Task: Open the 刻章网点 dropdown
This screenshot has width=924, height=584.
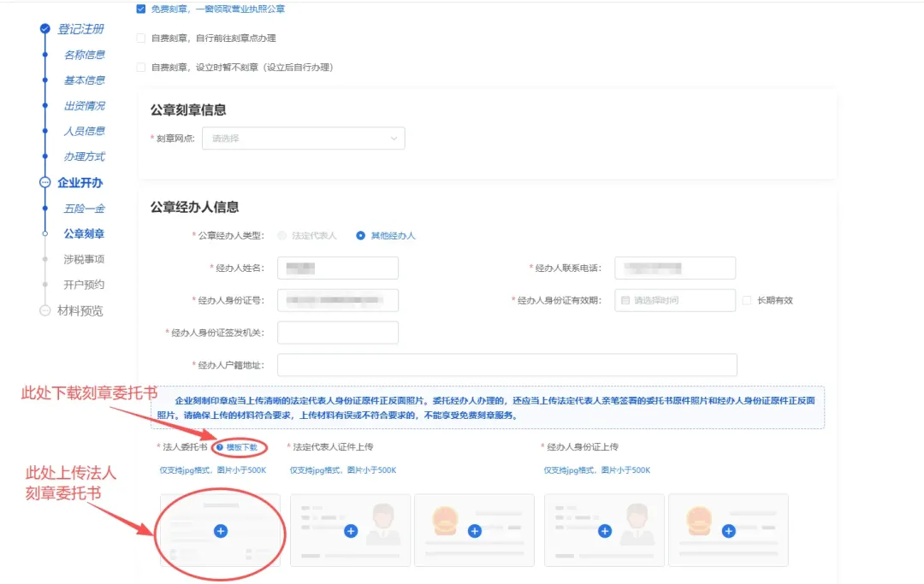Action: tap(304, 138)
